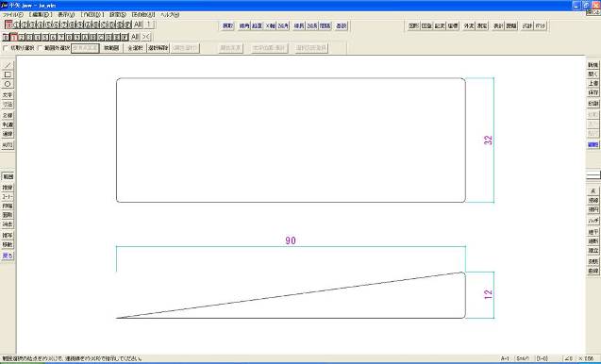601x364 pixels.
Task: Select layer group 0 in the top row
Action: 8,25
